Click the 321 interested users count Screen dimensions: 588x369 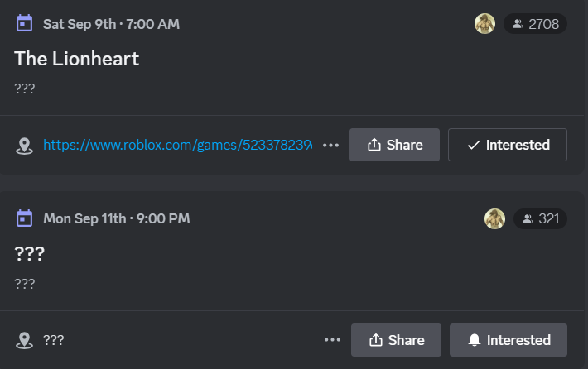[540, 219]
